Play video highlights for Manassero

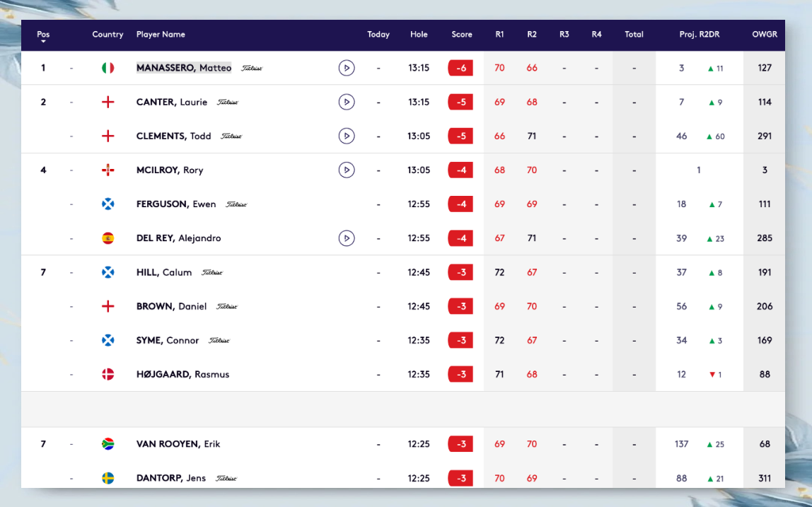click(x=346, y=68)
